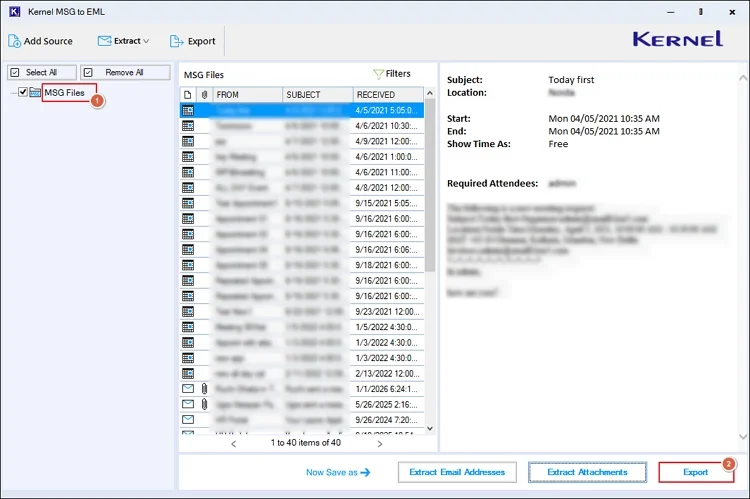Click the preview pane scroll up arrow
The height and width of the screenshot is (499, 750).
click(x=742, y=78)
